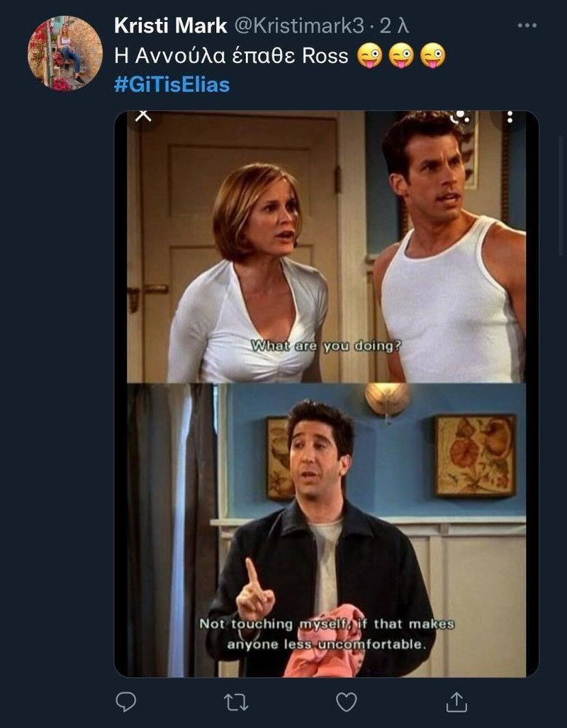
Task: Retweet this post with the arrows icon
Action: pos(236,703)
